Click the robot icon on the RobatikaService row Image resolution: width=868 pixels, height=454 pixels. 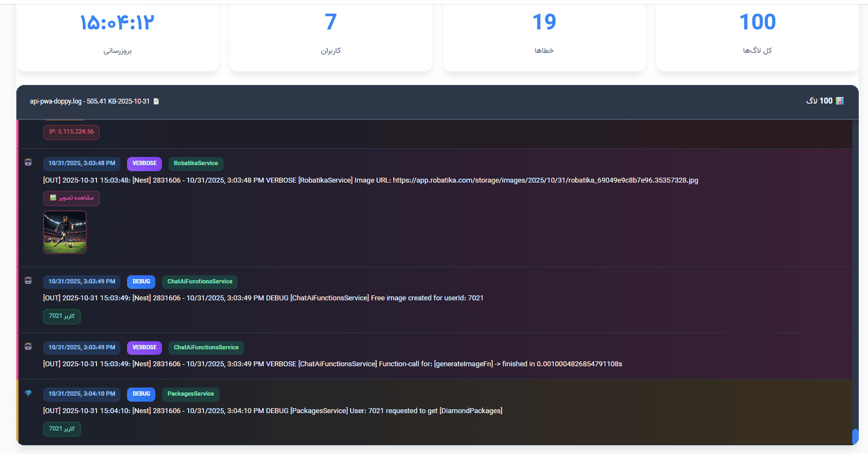coord(28,162)
